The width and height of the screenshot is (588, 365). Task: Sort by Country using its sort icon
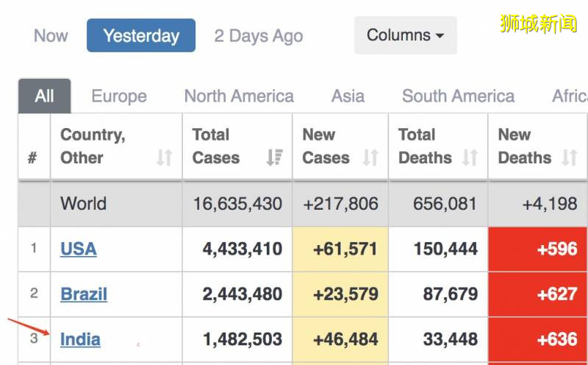pyautogui.click(x=165, y=157)
